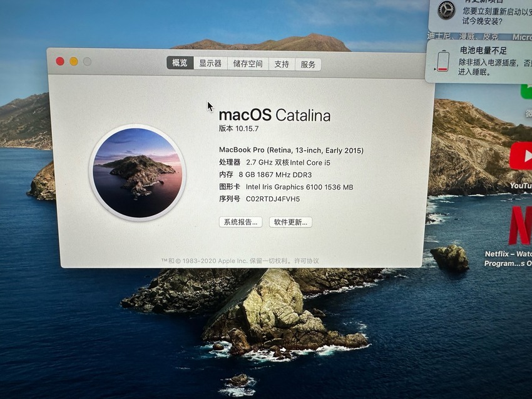Open the Netflix desktop shortcut icon
This screenshot has width=532, height=399.
click(x=521, y=225)
